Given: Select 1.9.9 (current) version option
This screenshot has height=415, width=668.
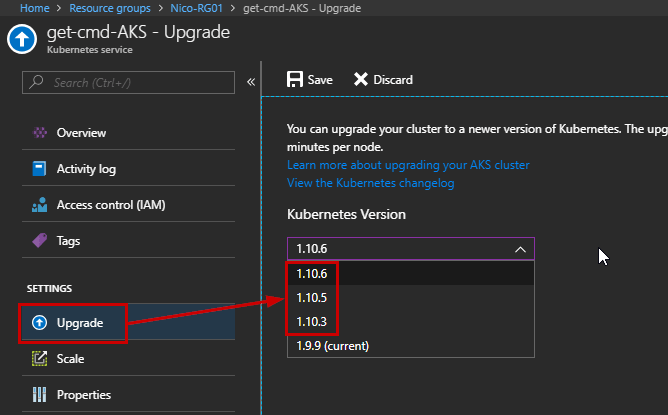Looking at the screenshot, I should (x=411, y=346).
